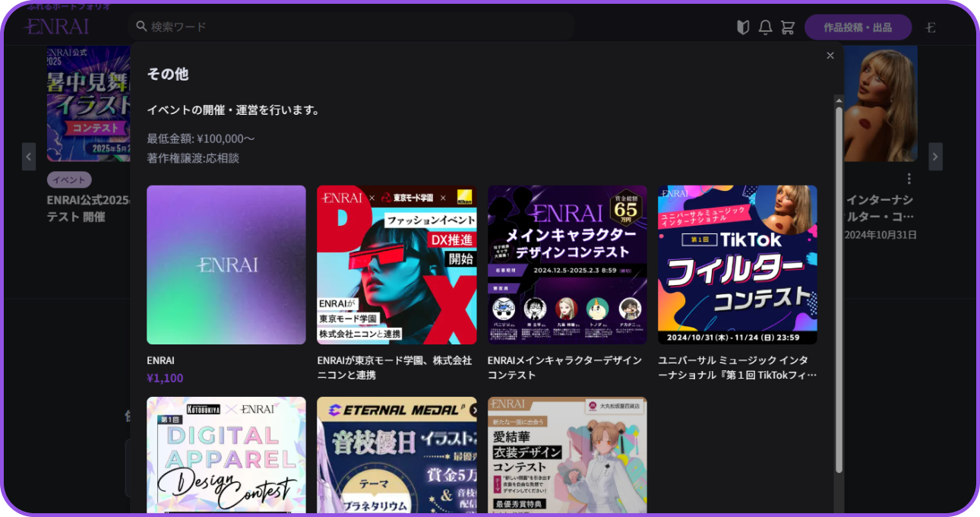Click イベントの開催・運営を行います。 text
Image resolution: width=980 pixels, height=517 pixels.
tap(233, 109)
